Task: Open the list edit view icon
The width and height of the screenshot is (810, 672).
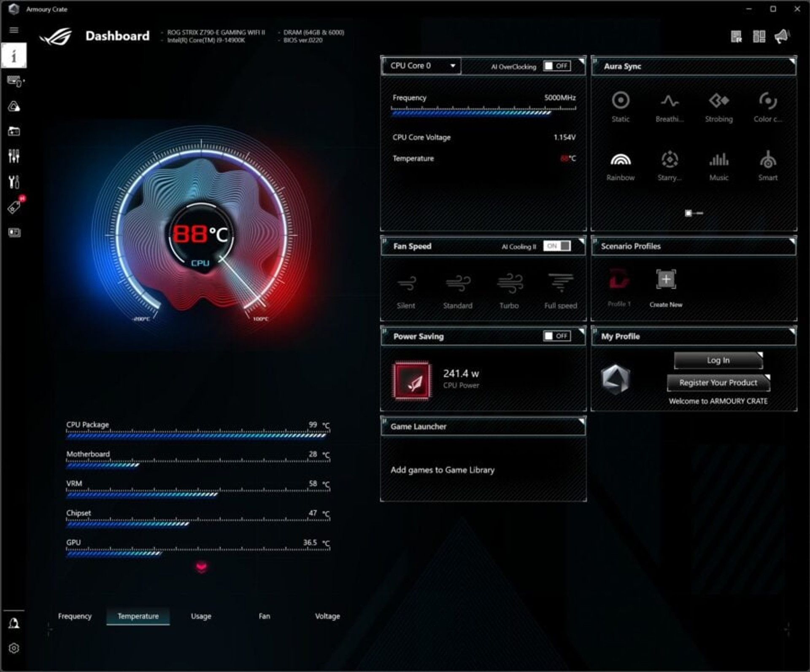Action: point(736,37)
